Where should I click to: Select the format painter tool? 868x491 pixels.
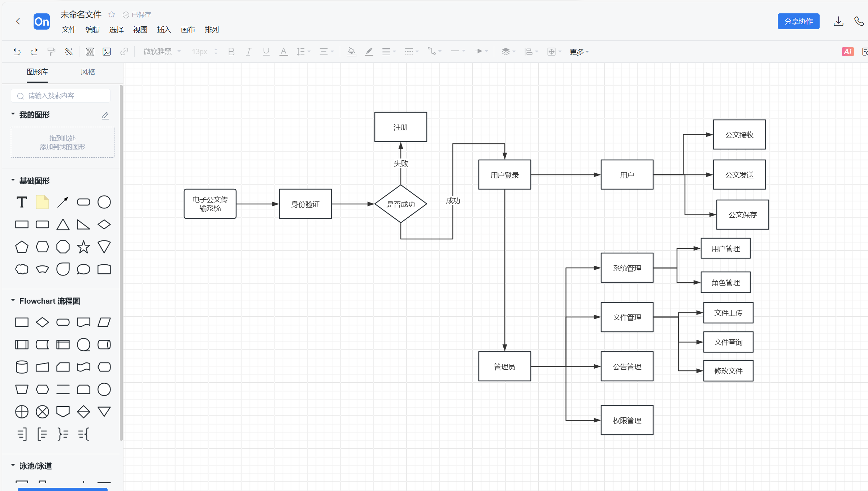point(51,52)
